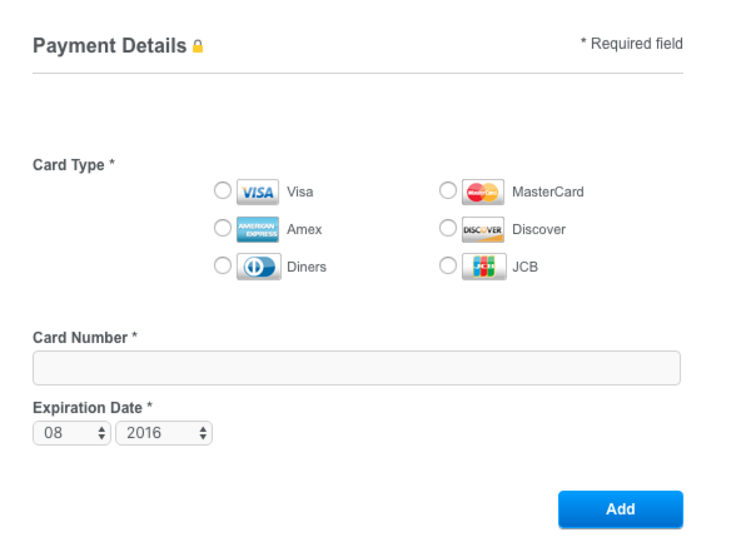This screenshot has width=756, height=557.
Task: Click the Discover text label
Action: click(539, 230)
